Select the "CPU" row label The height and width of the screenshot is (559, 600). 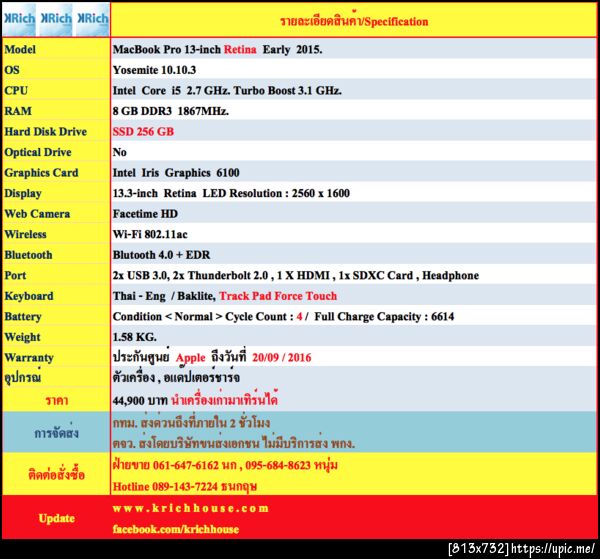(x=16, y=91)
